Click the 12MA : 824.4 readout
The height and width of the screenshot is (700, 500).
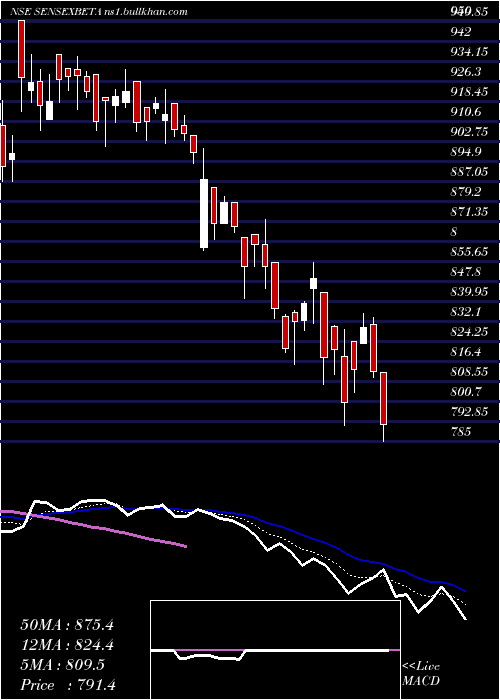coord(67,645)
